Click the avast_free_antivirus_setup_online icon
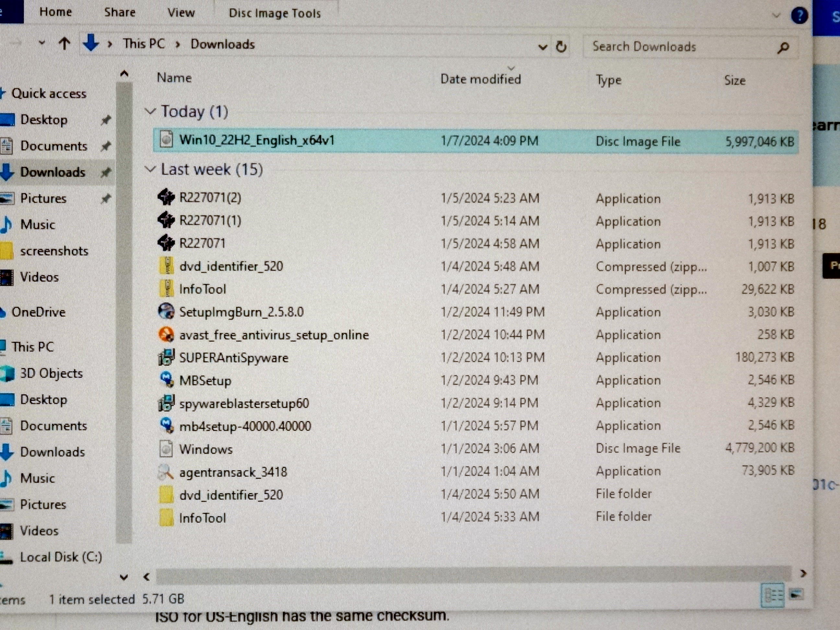840x630 pixels. tap(166, 334)
